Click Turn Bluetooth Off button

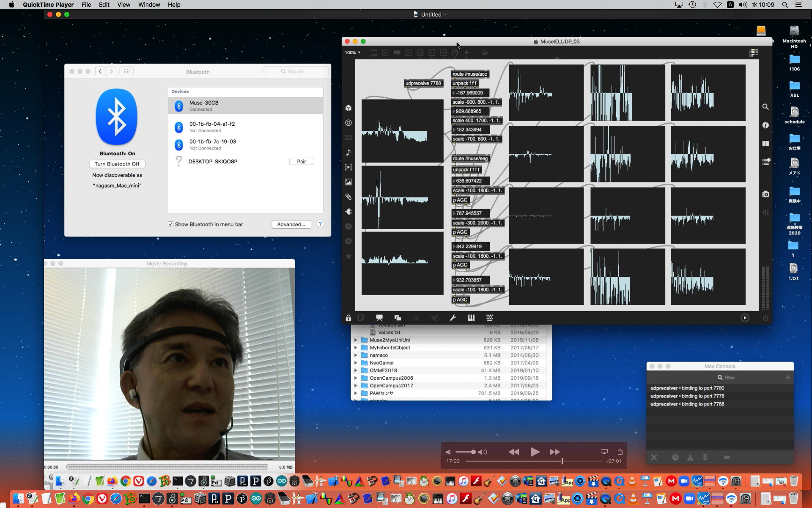tap(117, 164)
